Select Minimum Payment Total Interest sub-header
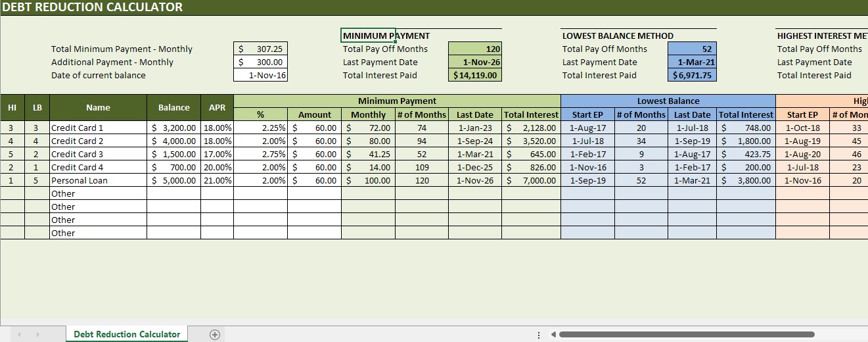The height and width of the screenshot is (342, 868). pos(531,114)
